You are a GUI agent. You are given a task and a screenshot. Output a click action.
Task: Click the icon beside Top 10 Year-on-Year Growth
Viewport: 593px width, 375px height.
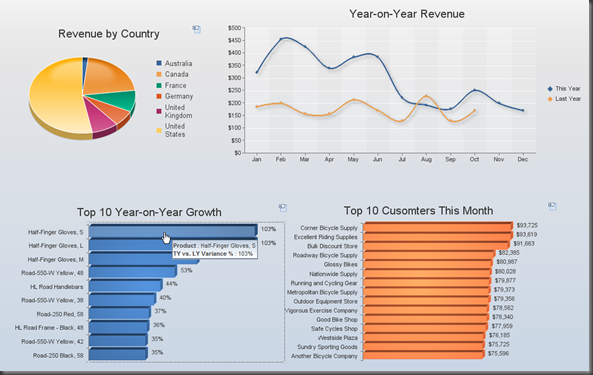click(283, 208)
